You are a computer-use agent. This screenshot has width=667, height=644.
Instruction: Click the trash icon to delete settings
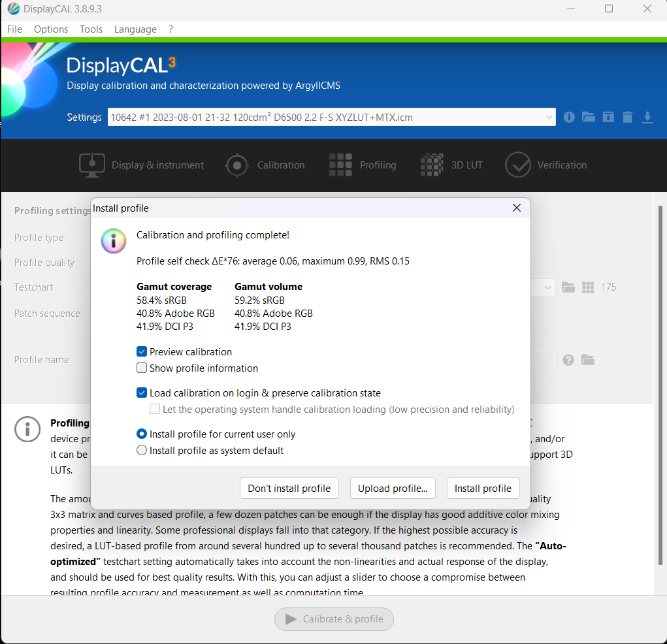[628, 117]
